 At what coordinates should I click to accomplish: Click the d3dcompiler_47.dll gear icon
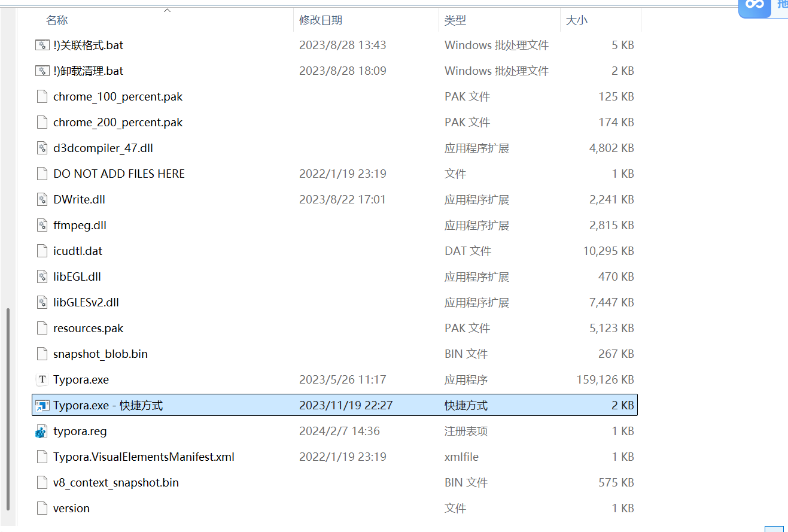[x=42, y=148]
